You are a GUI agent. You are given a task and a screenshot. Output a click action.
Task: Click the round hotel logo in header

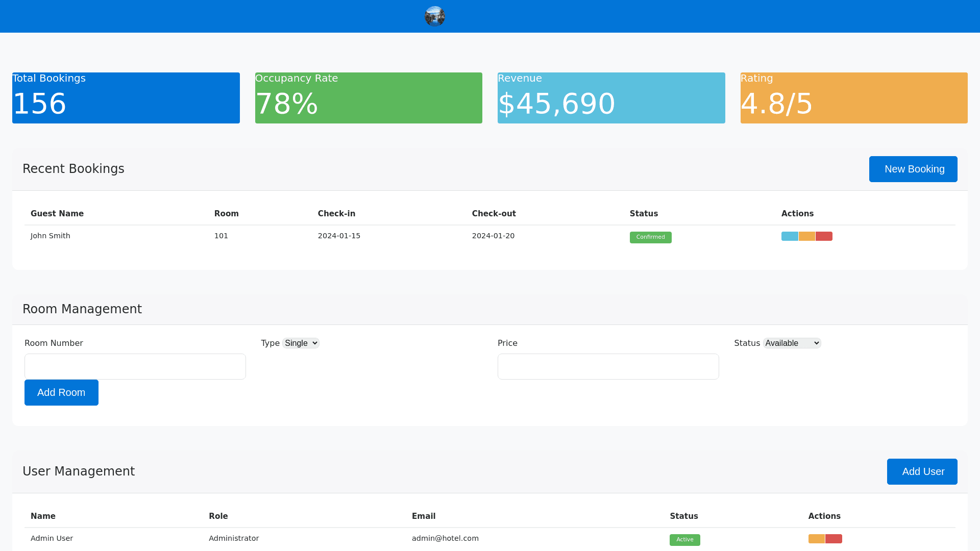point(434,16)
